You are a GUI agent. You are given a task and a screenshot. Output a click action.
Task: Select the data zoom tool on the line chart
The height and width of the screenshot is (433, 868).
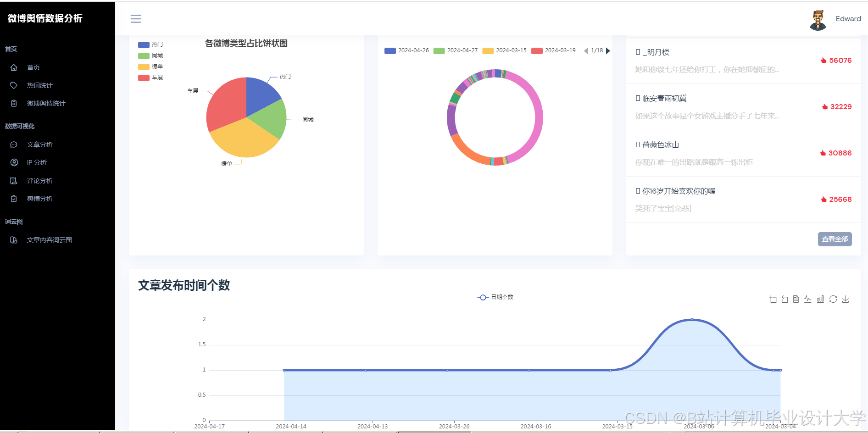[772, 299]
